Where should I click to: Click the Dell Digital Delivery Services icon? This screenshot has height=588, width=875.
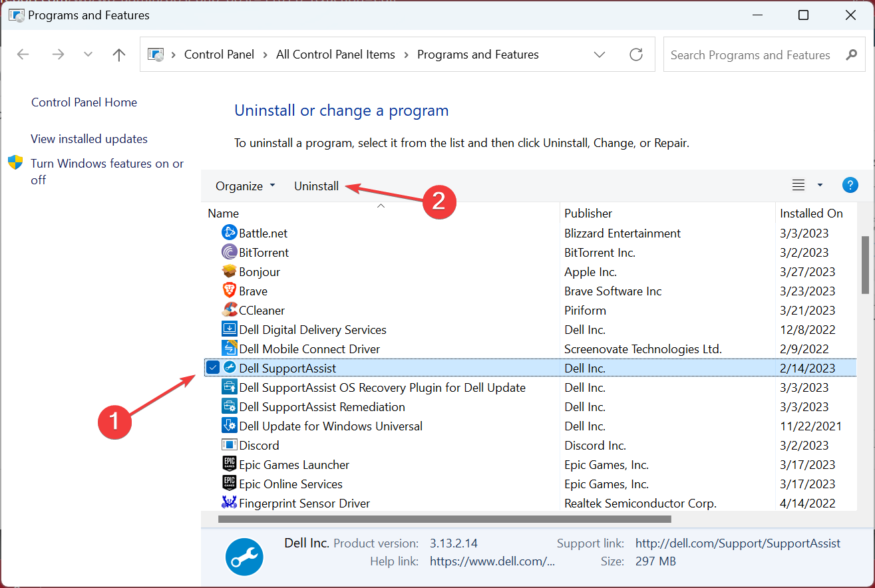[229, 329]
